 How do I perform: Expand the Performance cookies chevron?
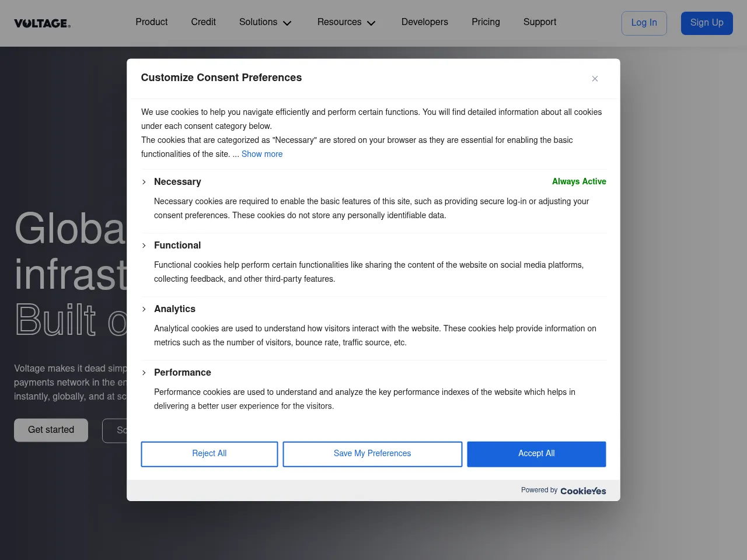tap(144, 373)
